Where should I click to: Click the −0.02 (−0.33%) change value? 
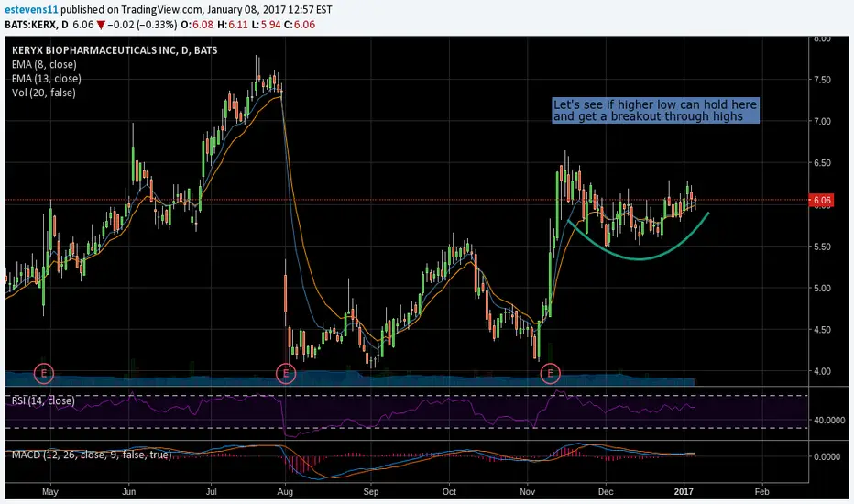coord(142,25)
